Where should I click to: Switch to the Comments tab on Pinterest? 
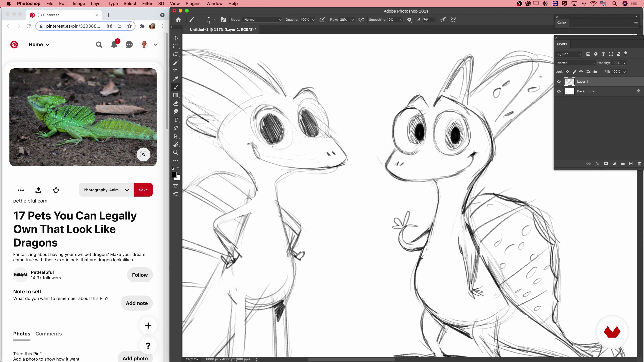[48, 334]
